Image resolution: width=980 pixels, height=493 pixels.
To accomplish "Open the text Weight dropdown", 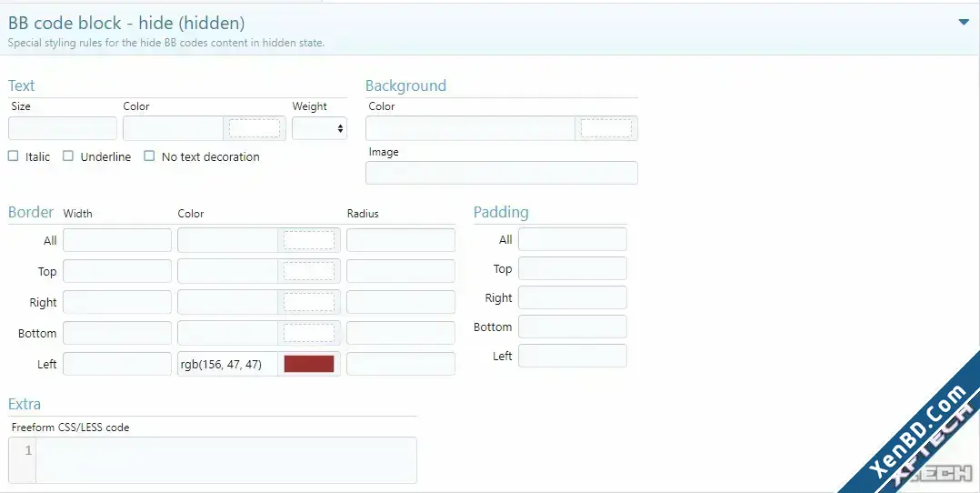I will tap(319, 128).
